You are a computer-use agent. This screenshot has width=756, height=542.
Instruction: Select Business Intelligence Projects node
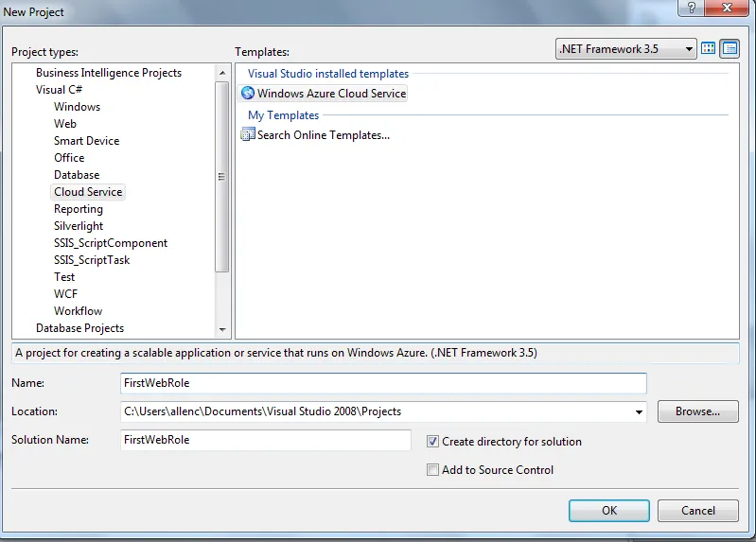pos(108,73)
